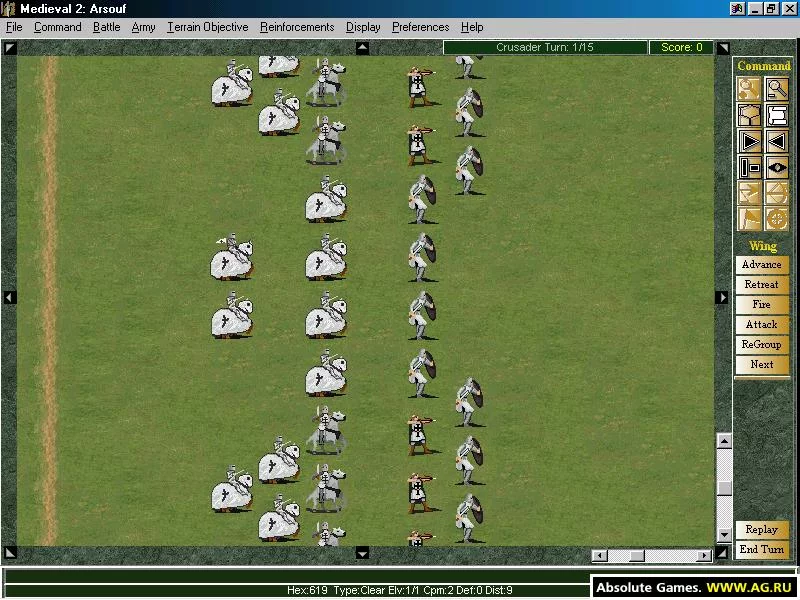Open the File menu
The width and height of the screenshot is (800, 600).
pos(14,27)
